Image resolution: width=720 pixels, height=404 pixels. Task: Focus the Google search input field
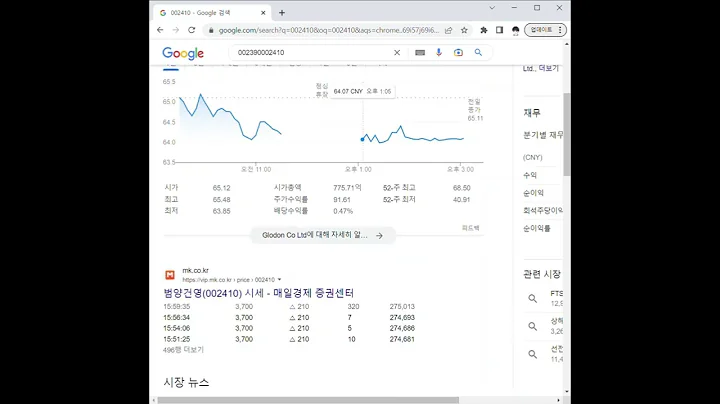(x=312, y=53)
